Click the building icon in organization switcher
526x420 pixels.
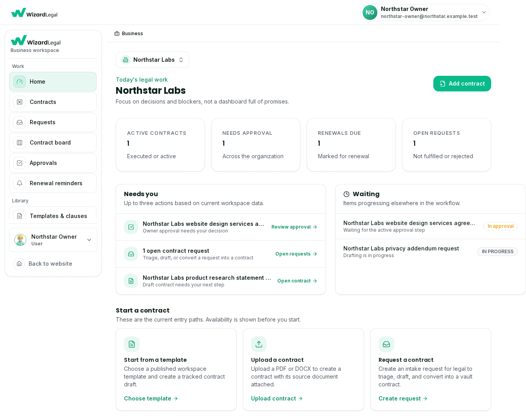coord(126,60)
